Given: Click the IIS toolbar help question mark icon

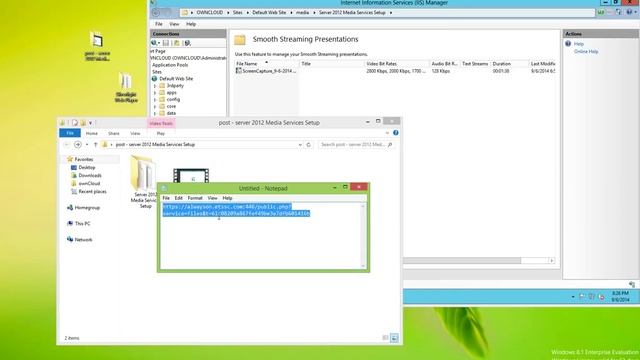Looking at the screenshot, I should (629, 13).
